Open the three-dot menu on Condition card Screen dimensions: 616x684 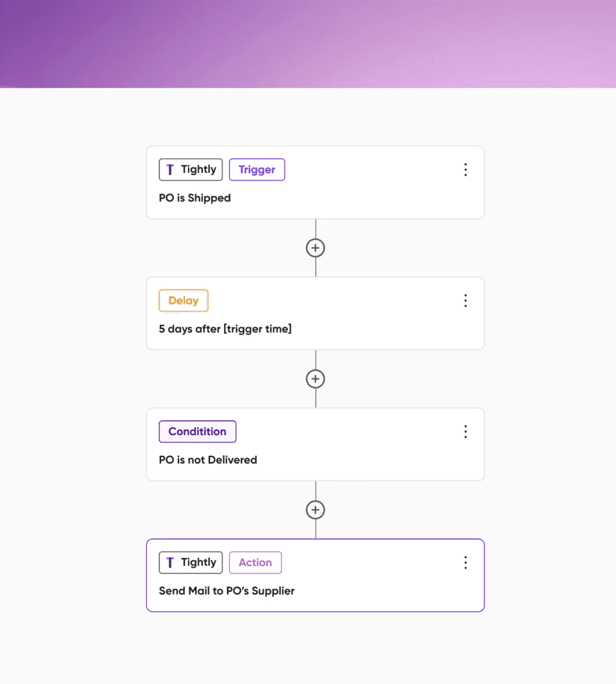[466, 432]
